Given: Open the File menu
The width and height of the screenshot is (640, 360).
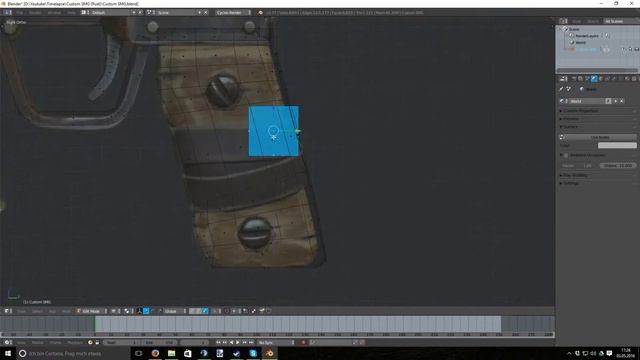Looking at the screenshot, I should (20, 13).
